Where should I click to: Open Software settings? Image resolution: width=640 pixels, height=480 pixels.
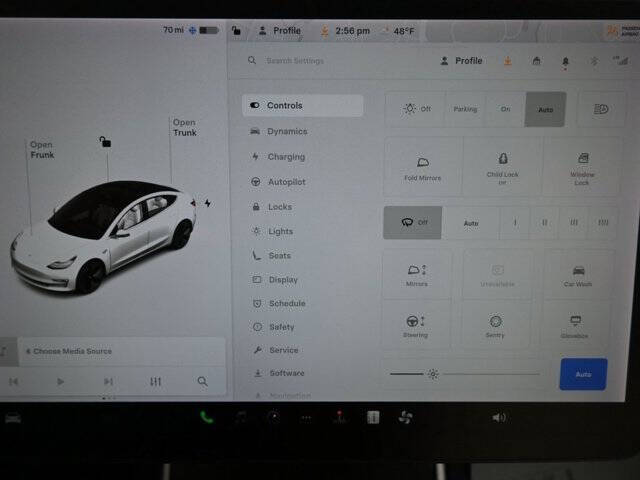click(279, 373)
